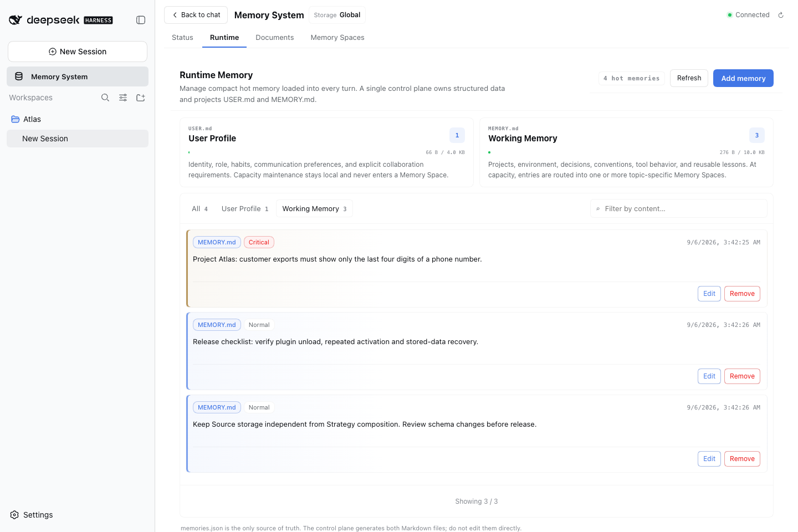Click the Showing 3 / 3 footer text
This screenshot has height=532, width=798.
click(477, 502)
